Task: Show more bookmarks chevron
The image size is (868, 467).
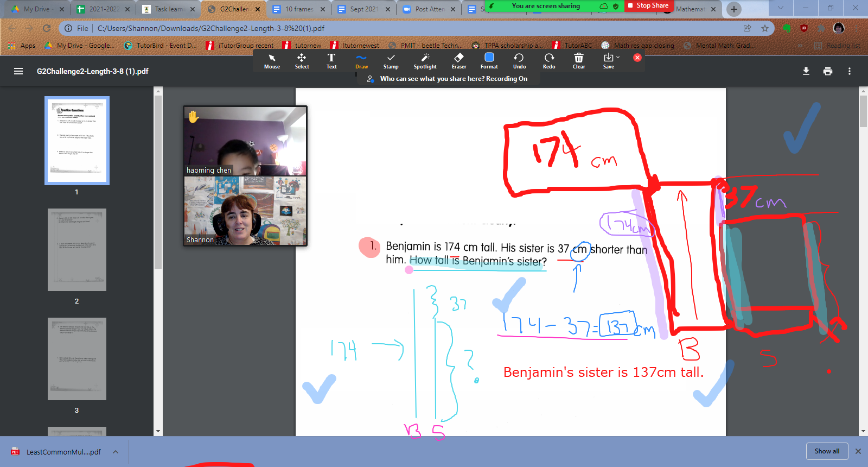Action: 801,46
